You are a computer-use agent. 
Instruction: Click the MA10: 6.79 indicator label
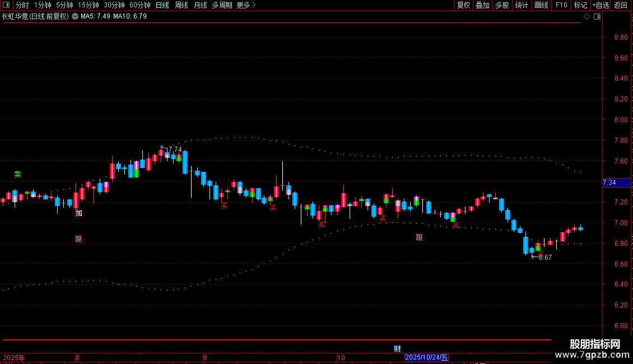point(130,16)
